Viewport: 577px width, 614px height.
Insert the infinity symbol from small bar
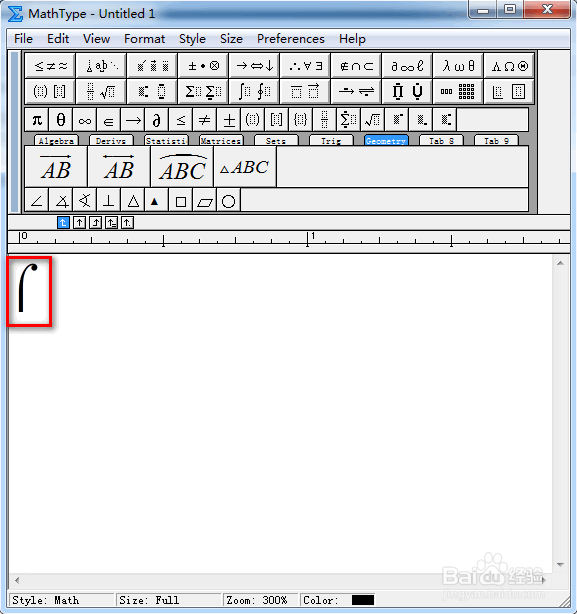coord(85,120)
